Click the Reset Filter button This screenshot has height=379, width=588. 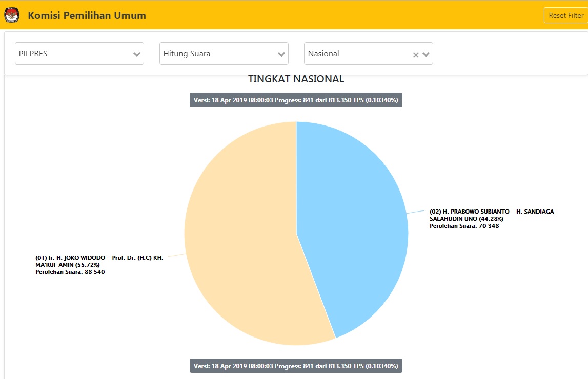click(565, 15)
